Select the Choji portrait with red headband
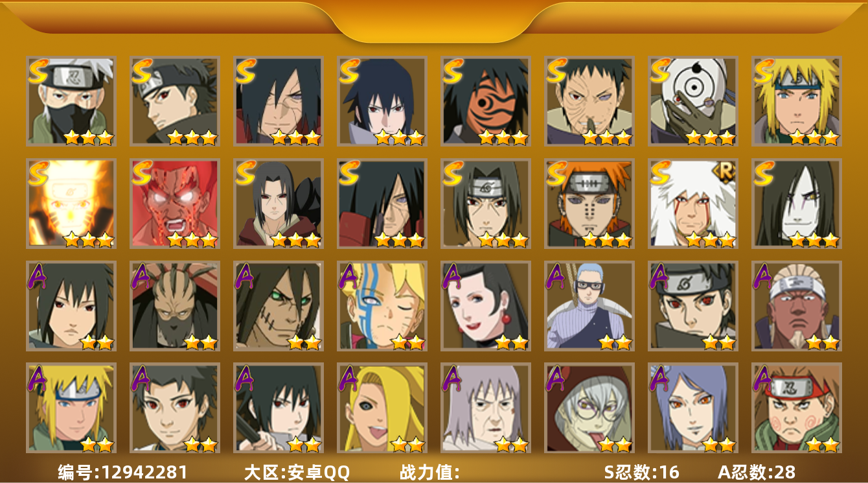This screenshot has width=868, height=483. [x=796, y=408]
